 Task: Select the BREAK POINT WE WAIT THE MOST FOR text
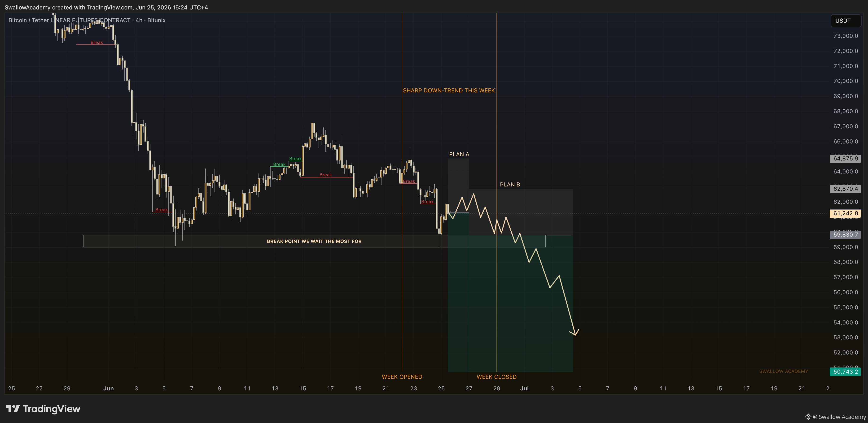click(x=314, y=242)
